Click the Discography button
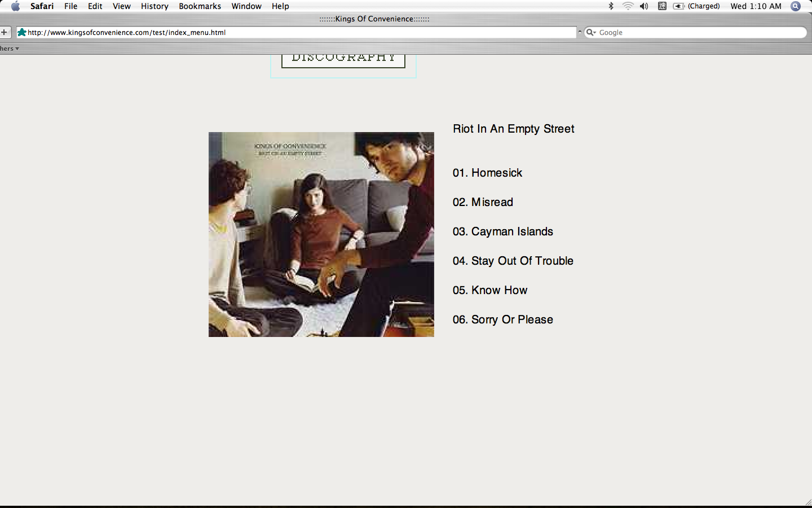 click(x=343, y=60)
